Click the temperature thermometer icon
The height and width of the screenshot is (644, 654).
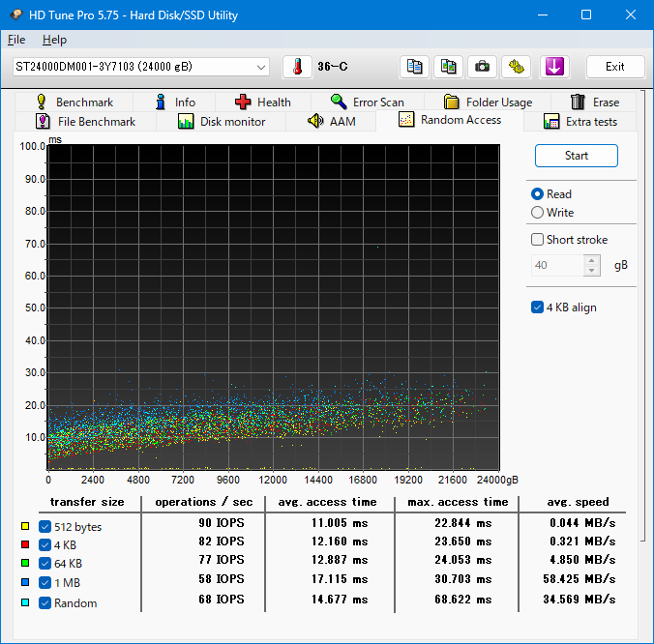tap(297, 67)
